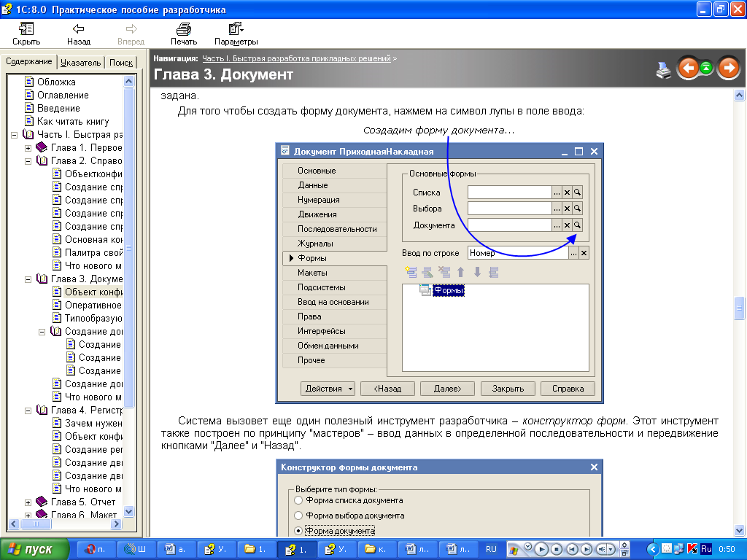Open the 'Оглавление' entry in contents tree
The width and height of the screenshot is (747, 560).
coord(62,96)
